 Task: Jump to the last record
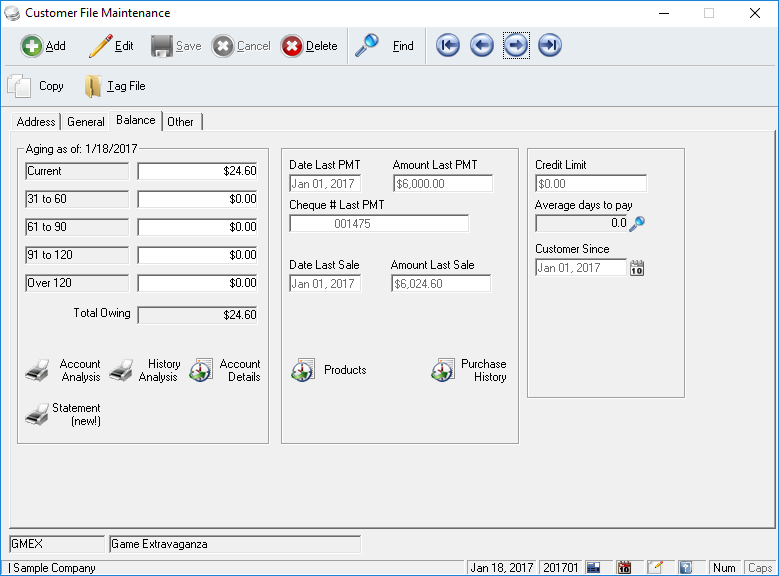click(550, 46)
